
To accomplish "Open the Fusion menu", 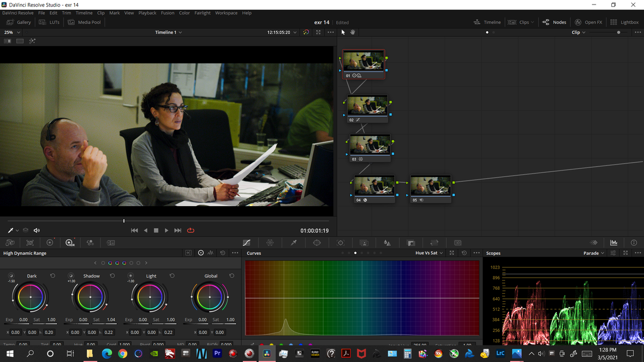I will click(168, 13).
